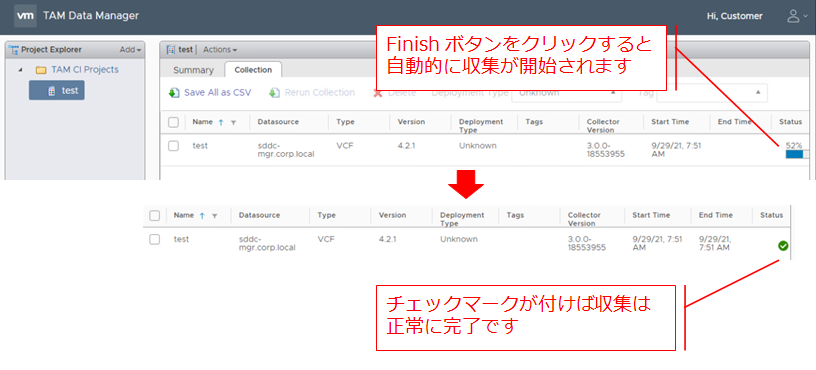Viewport: 816px width, 370px height.
Task: Check the test row checkbox, lower table
Action: 155,239
